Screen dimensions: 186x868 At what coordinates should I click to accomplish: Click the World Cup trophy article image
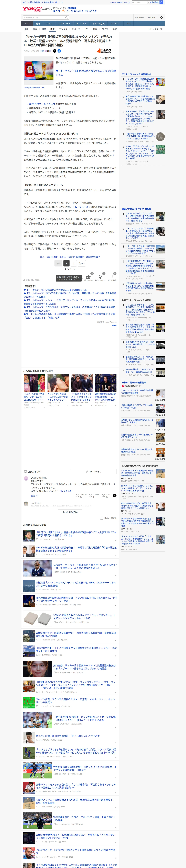[39, 70]
